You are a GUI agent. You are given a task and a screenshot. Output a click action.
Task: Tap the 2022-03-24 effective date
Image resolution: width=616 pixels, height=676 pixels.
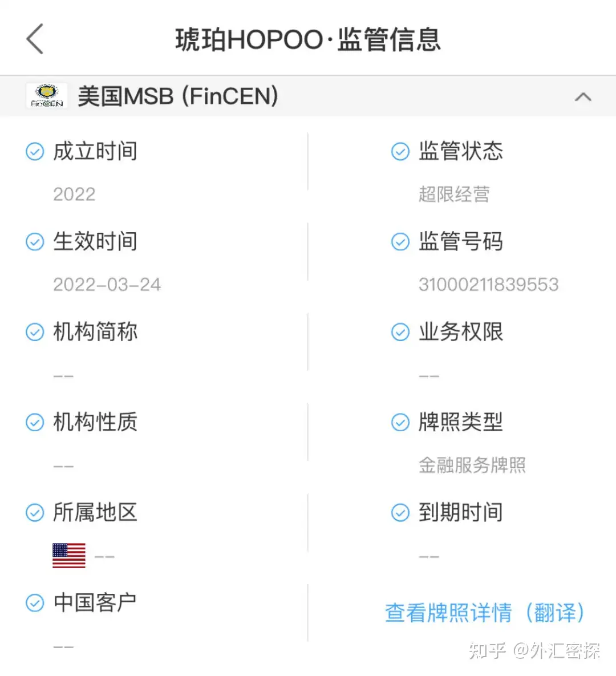tap(107, 285)
